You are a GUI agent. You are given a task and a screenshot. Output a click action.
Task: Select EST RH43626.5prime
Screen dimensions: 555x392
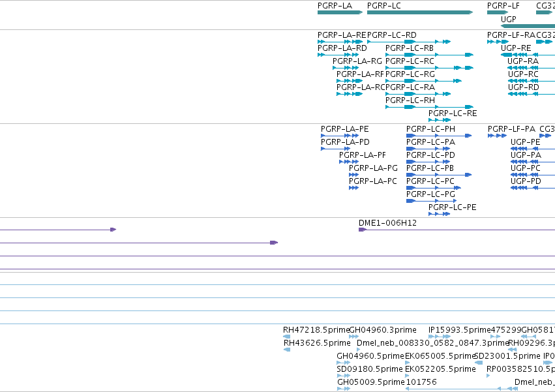(x=287, y=350)
